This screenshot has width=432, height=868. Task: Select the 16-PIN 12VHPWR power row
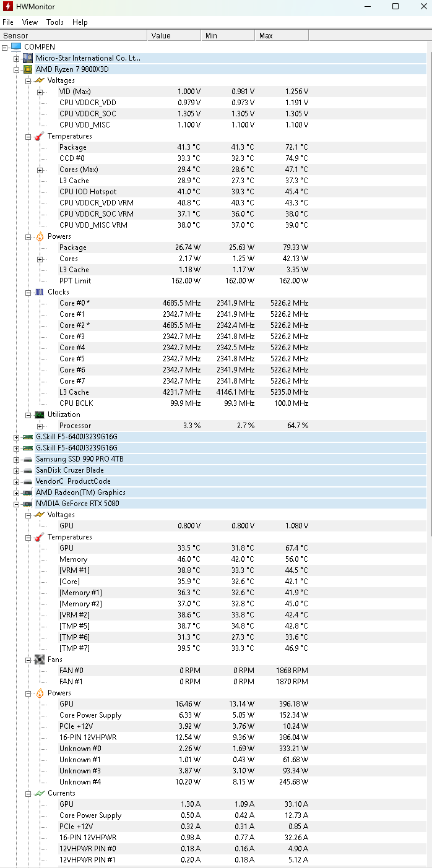coord(184,737)
